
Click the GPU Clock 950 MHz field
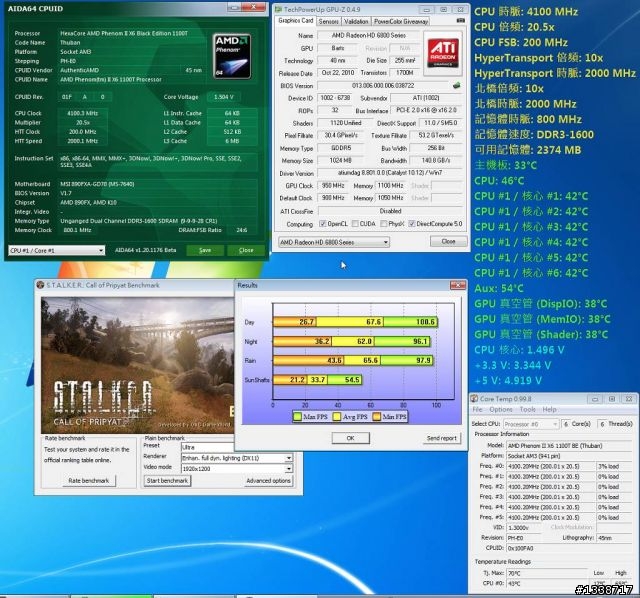click(x=333, y=186)
